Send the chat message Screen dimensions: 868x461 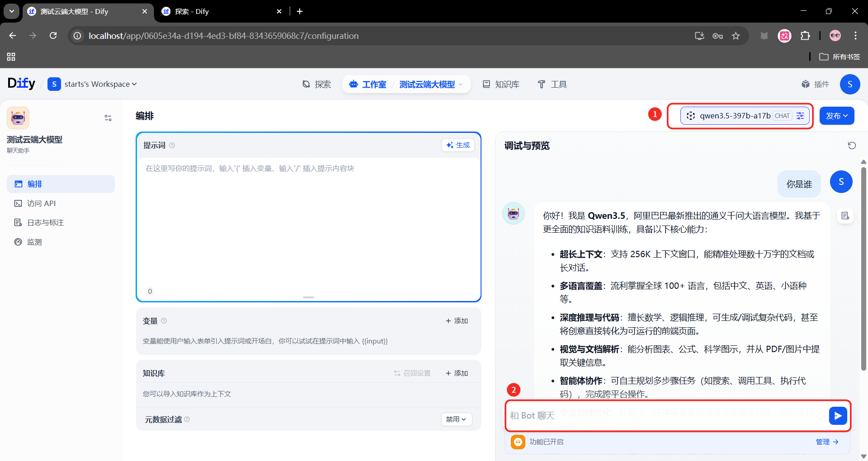pyautogui.click(x=838, y=416)
